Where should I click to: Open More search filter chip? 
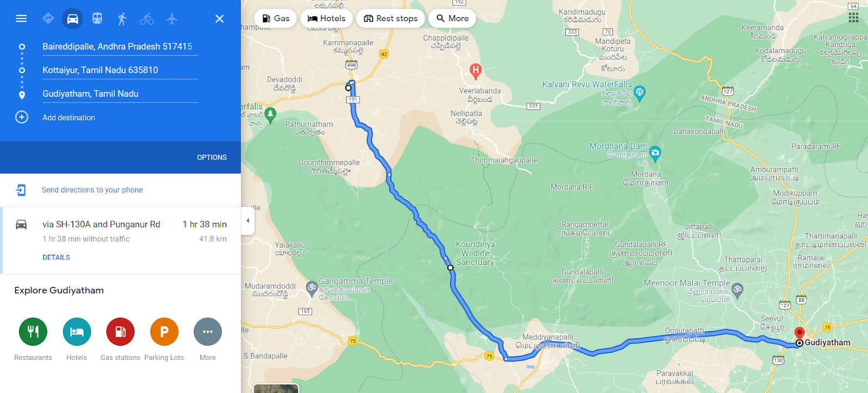pos(452,18)
